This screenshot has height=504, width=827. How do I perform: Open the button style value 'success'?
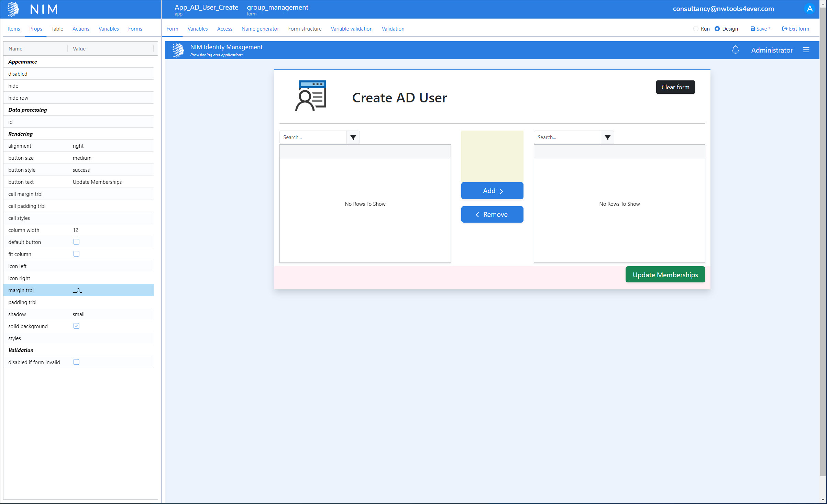pos(81,170)
